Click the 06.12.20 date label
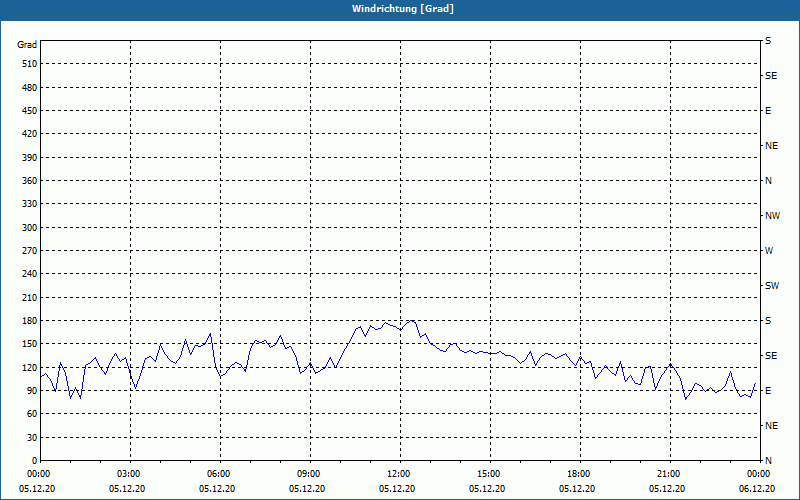 tap(757, 489)
